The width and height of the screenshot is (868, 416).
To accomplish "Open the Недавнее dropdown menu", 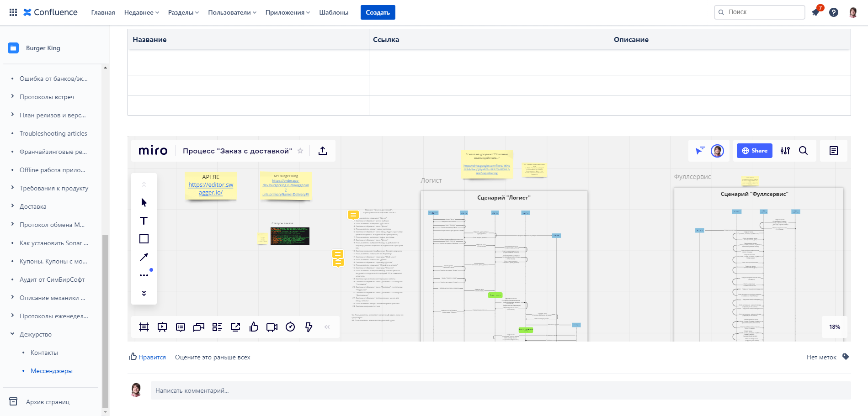I will pos(141,12).
